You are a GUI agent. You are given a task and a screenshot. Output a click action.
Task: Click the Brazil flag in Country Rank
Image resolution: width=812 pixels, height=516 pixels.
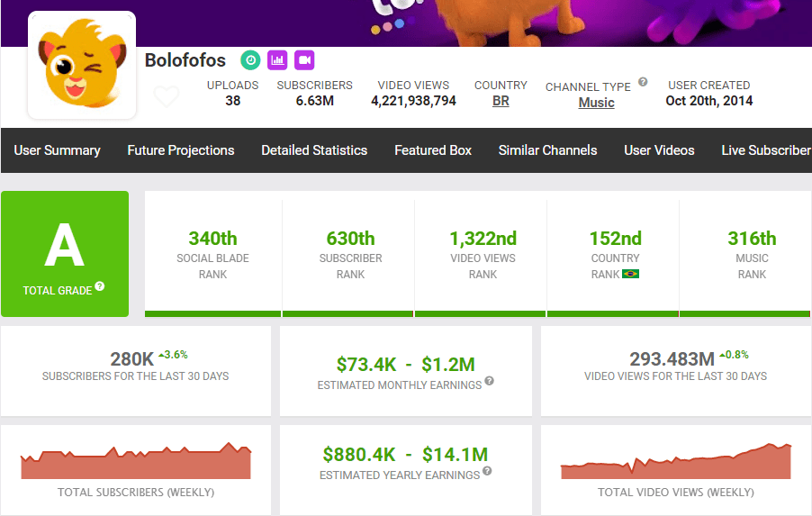point(630,274)
